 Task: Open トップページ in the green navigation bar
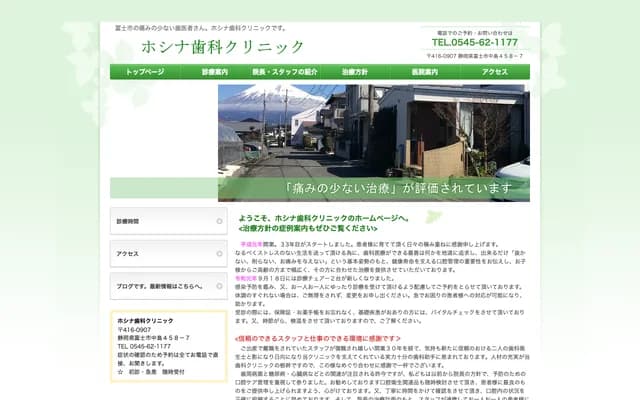(x=145, y=72)
